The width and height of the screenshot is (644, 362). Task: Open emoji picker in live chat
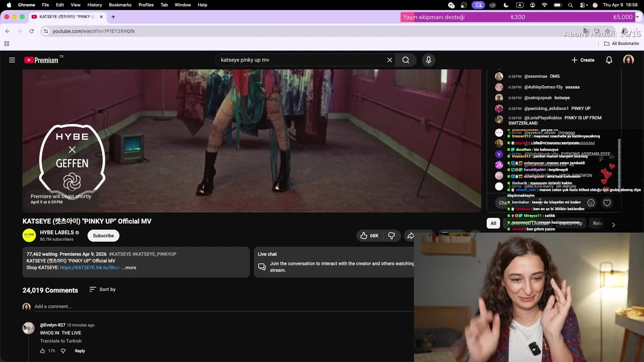coord(591,203)
